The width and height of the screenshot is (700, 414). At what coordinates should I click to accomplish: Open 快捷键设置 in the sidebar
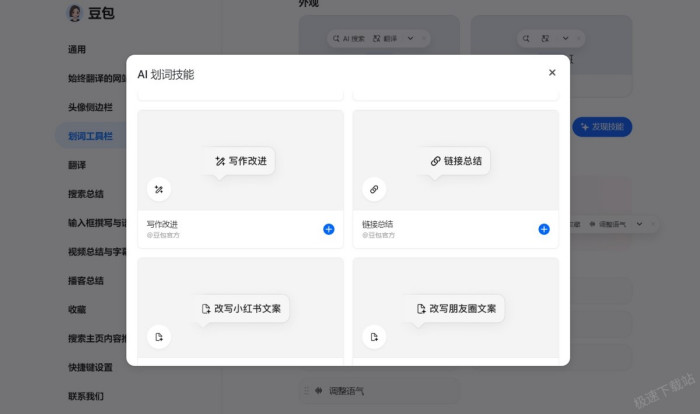pos(90,367)
